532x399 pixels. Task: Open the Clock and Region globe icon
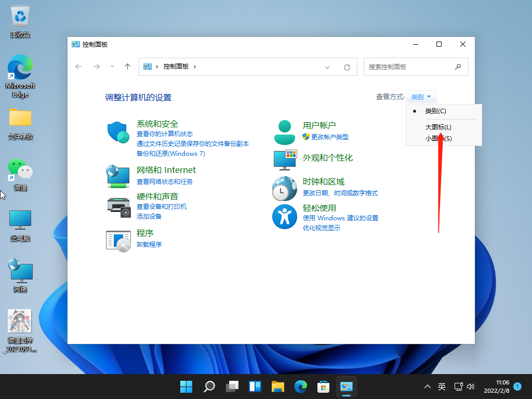click(285, 188)
